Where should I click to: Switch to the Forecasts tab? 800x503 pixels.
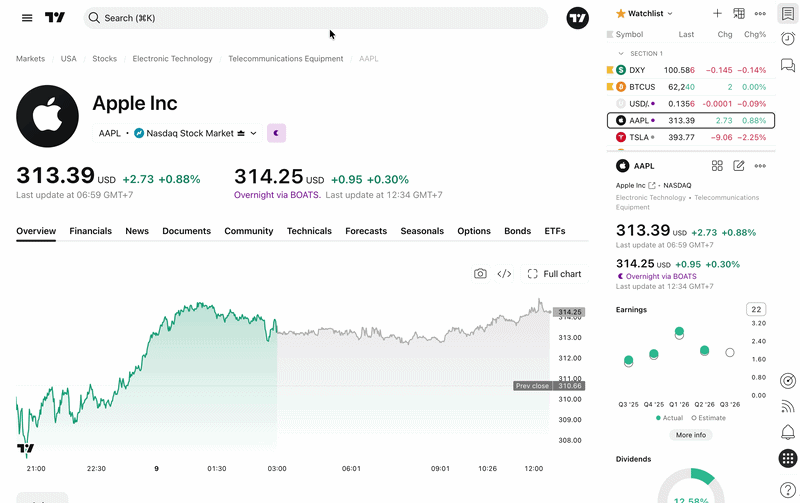[x=366, y=231]
